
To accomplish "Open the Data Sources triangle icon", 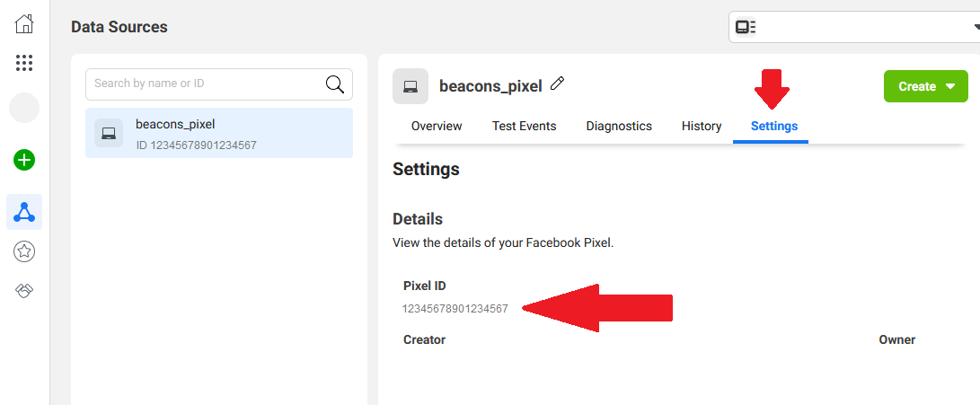I will [24, 212].
